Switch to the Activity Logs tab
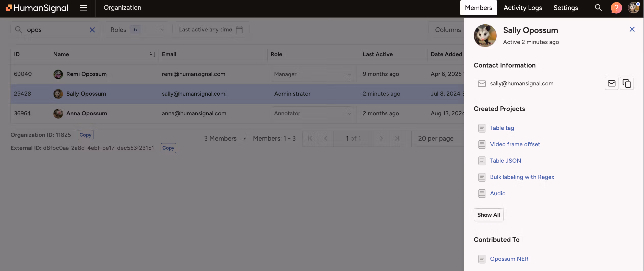This screenshot has height=271, width=644. [x=522, y=8]
